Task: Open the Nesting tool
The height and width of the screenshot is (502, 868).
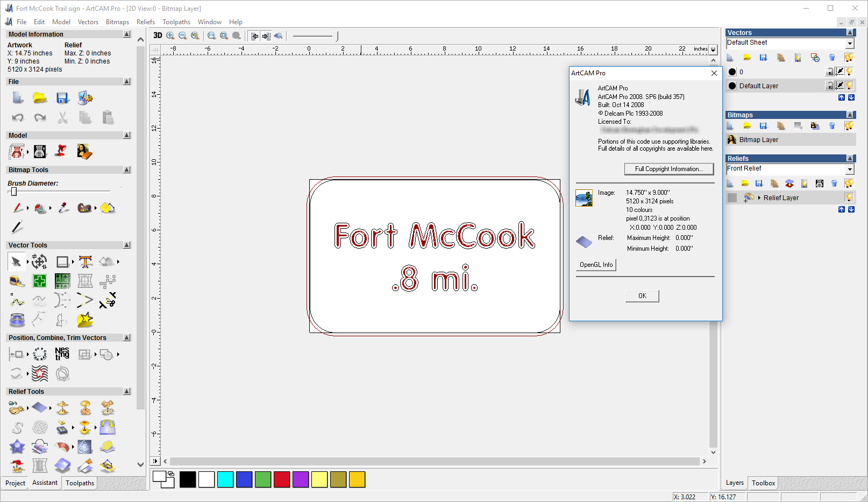Action: [x=62, y=353]
